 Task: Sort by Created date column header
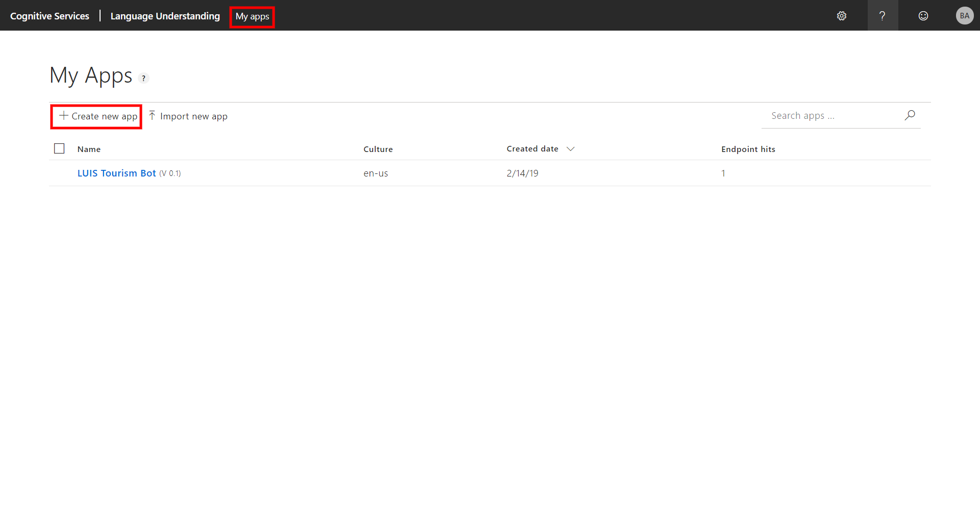[x=532, y=149]
